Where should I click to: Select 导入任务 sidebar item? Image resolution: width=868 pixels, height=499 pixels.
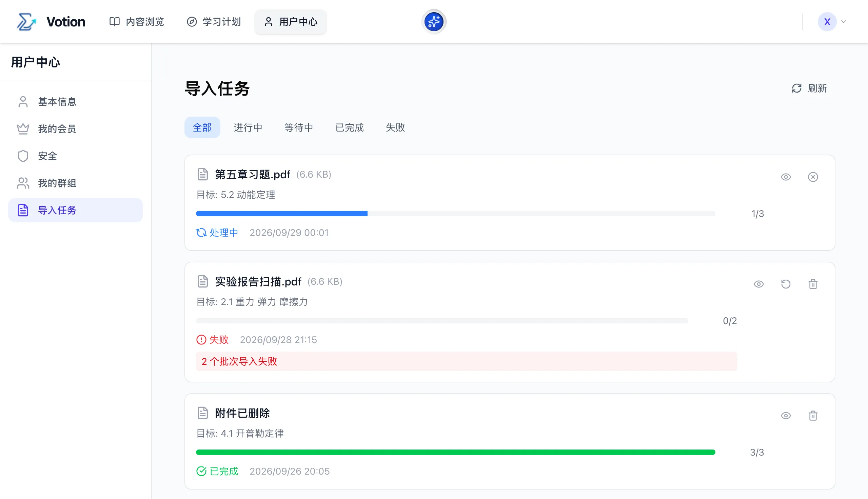[75, 210]
